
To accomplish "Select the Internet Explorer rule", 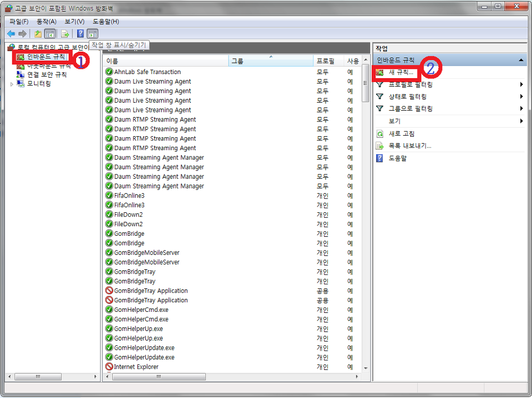I will (x=136, y=367).
